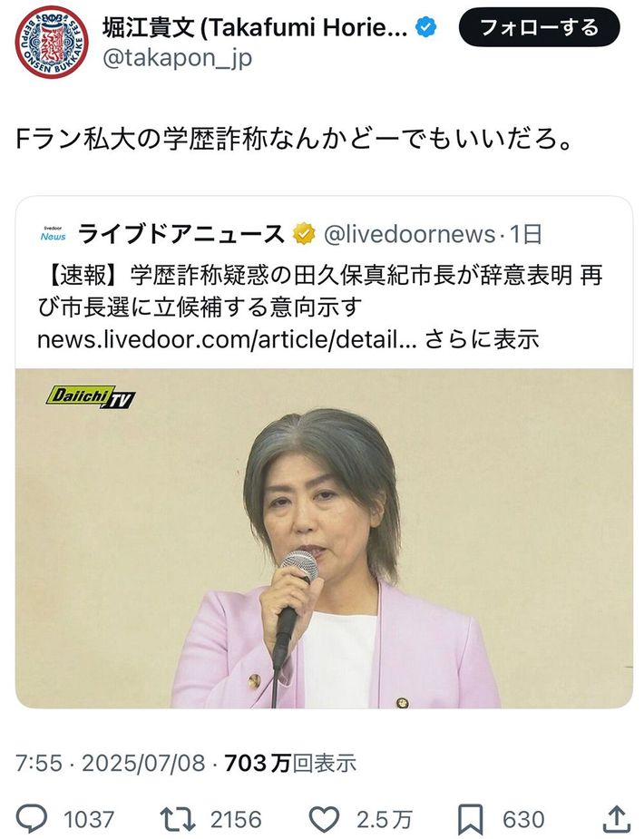644x839 pixels.
Task: Open the ライブドアニュース account name
Action: pos(181,234)
